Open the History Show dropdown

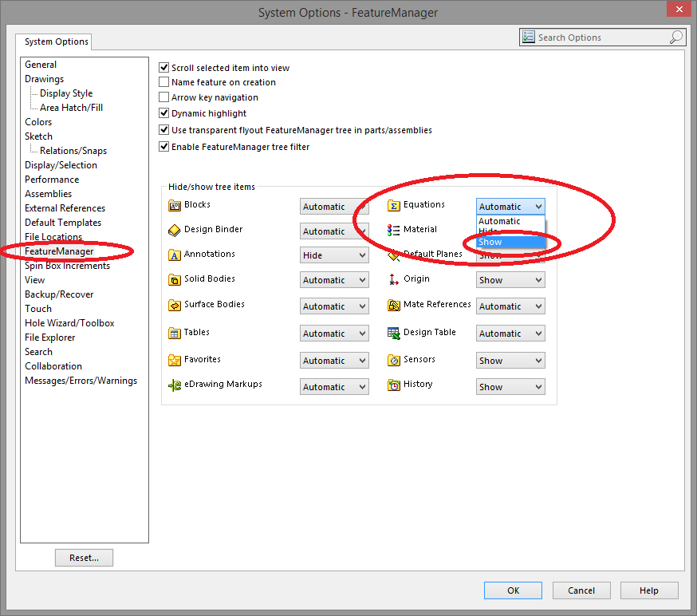point(510,387)
